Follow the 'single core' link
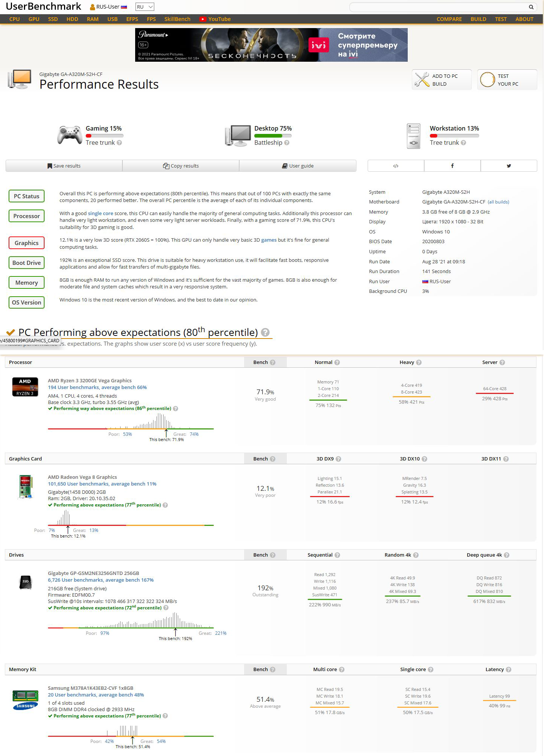Screen dimensions: 544x756 click(x=100, y=213)
